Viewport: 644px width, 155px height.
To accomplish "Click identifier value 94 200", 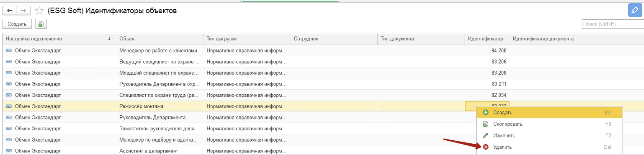I will pyautogui.click(x=499, y=50).
